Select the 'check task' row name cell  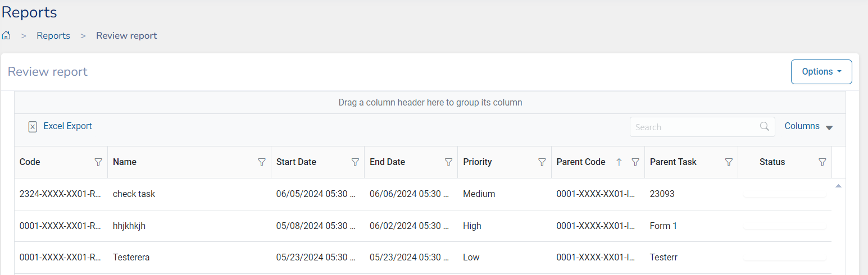point(134,194)
